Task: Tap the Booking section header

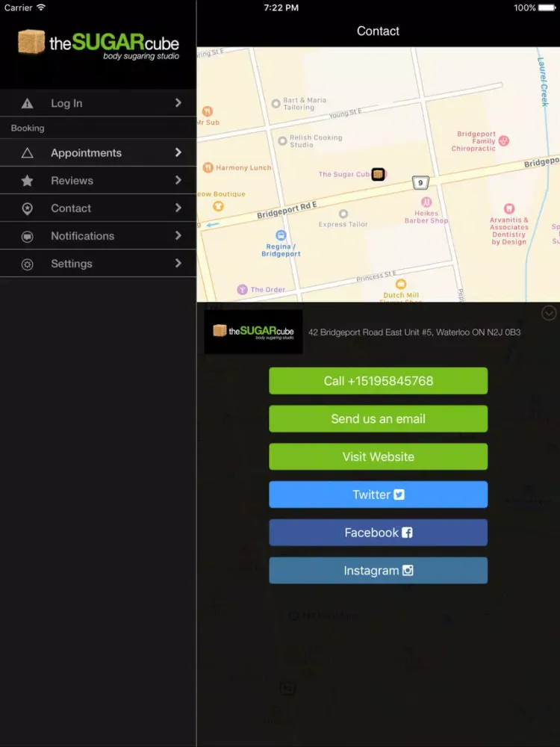Action: pos(28,128)
